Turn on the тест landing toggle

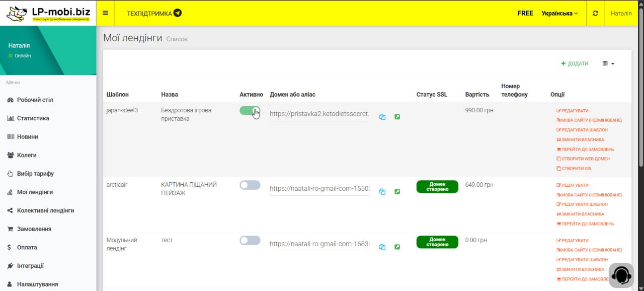(250, 240)
